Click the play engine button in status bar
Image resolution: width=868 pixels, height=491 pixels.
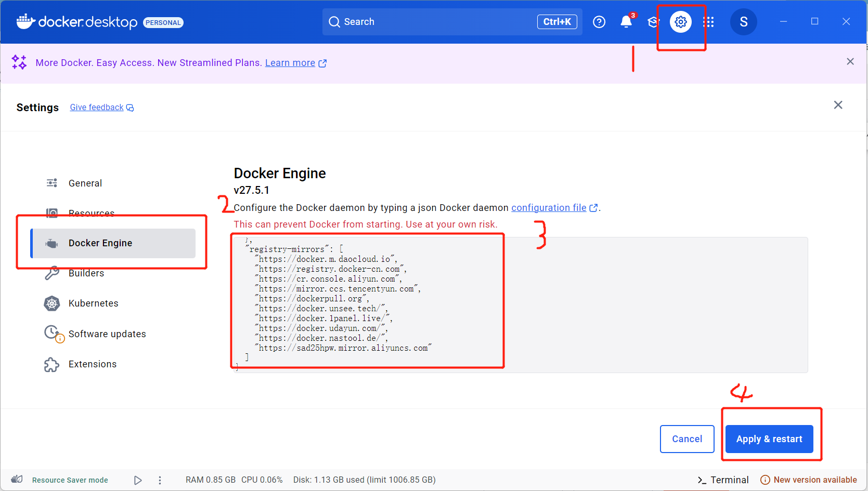pos(138,480)
